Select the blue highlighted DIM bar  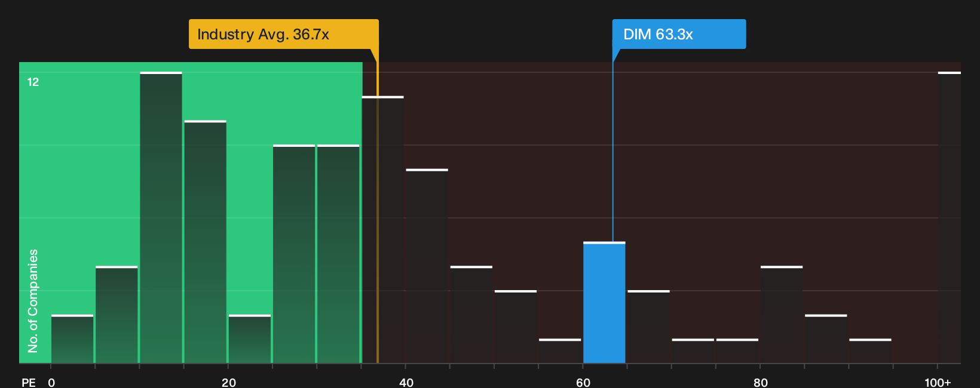[x=604, y=303]
